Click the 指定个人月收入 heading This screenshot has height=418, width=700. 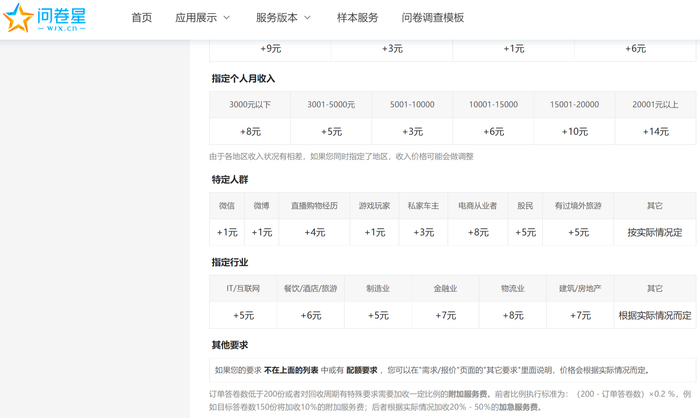click(x=243, y=79)
